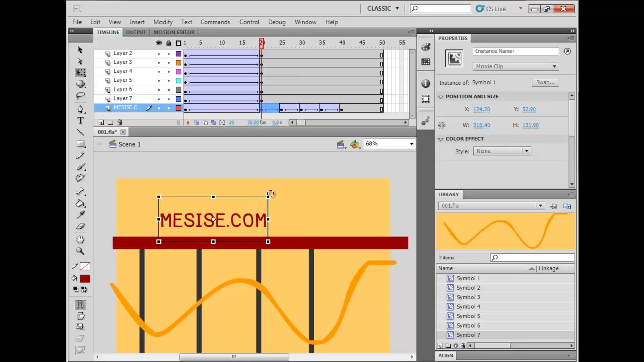
Task: Toggle outline color box of Layer 4
Action: pyautogui.click(x=178, y=71)
